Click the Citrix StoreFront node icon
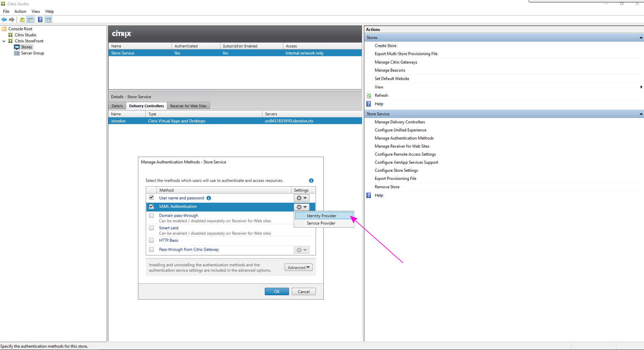This screenshot has height=350, width=644. [10, 41]
